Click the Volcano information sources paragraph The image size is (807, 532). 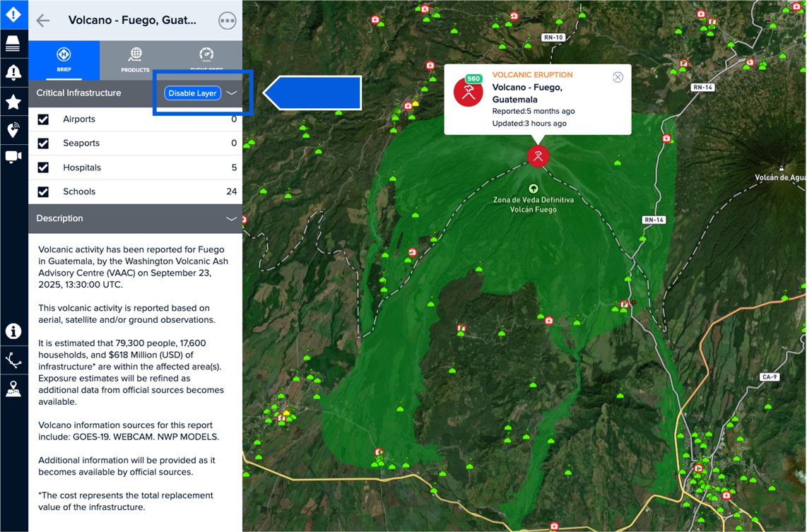(129, 431)
